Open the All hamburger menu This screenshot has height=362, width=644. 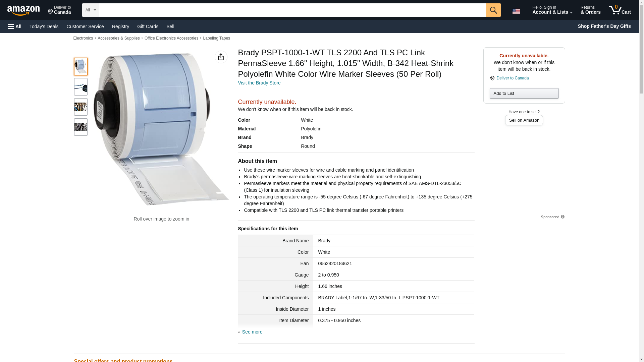pyautogui.click(x=15, y=26)
